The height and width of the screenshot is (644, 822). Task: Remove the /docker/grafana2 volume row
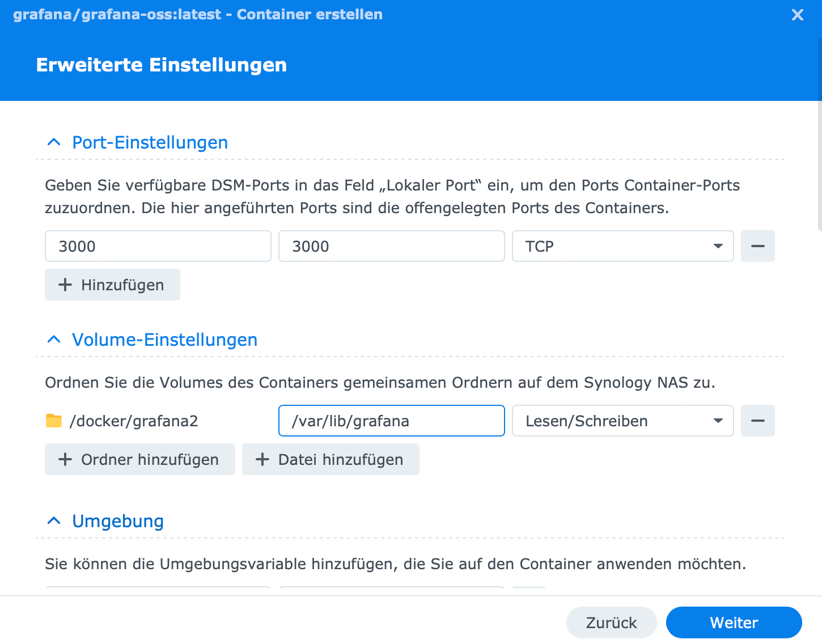coord(757,421)
